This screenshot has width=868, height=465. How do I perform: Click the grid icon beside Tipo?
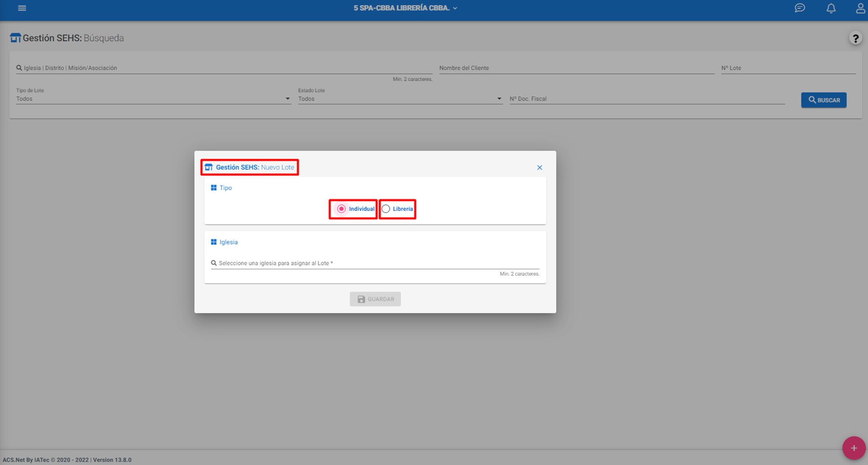214,188
